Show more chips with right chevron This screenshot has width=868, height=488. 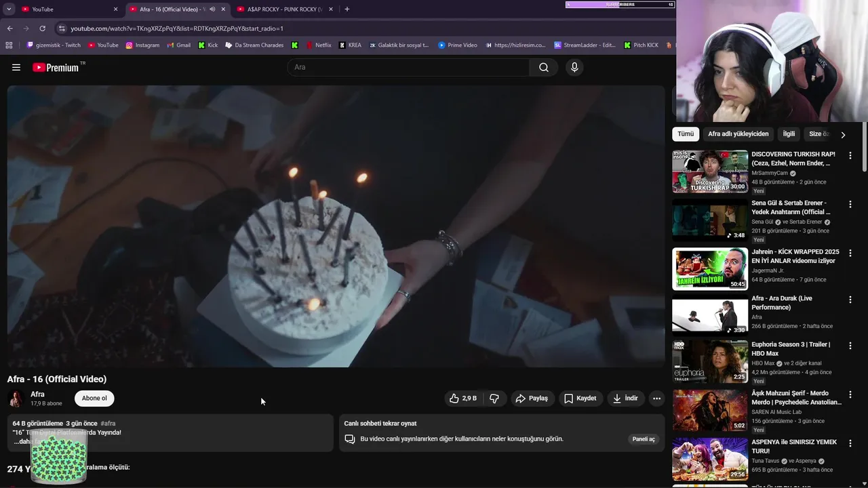coord(843,135)
